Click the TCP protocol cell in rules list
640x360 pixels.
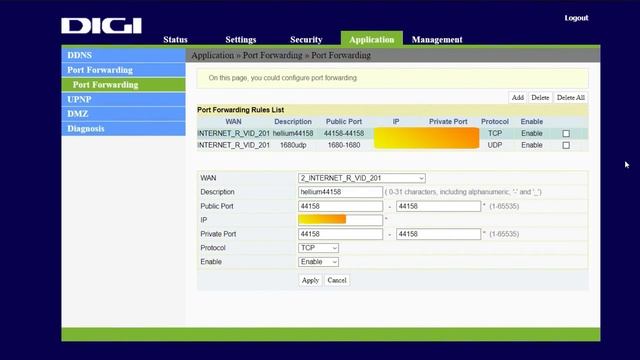(495, 133)
